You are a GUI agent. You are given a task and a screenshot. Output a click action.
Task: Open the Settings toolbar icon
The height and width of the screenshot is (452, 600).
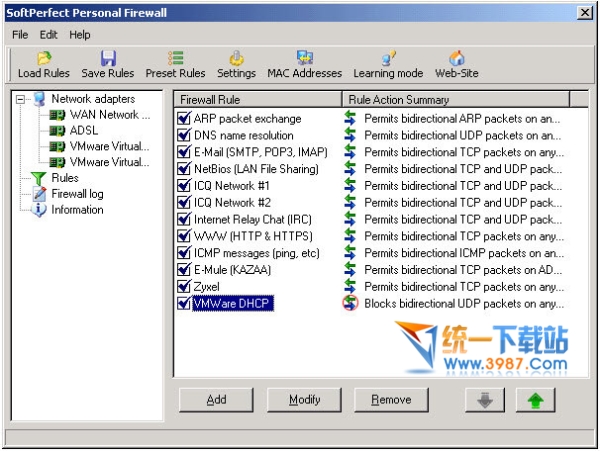click(x=236, y=58)
